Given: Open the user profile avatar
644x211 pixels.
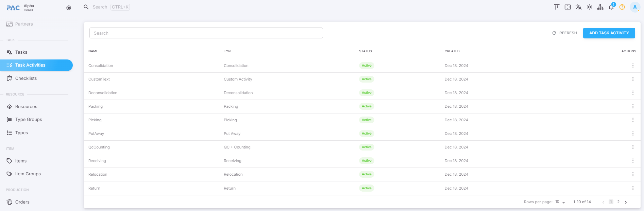Looking at the screenshot, I should (x=634, y=7).
